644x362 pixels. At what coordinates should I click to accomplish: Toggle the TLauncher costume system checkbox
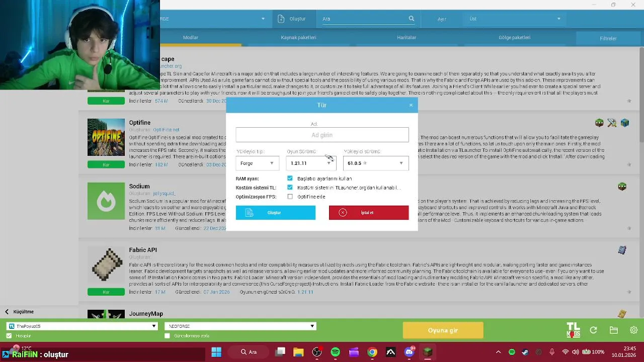[x=290, y=188]
